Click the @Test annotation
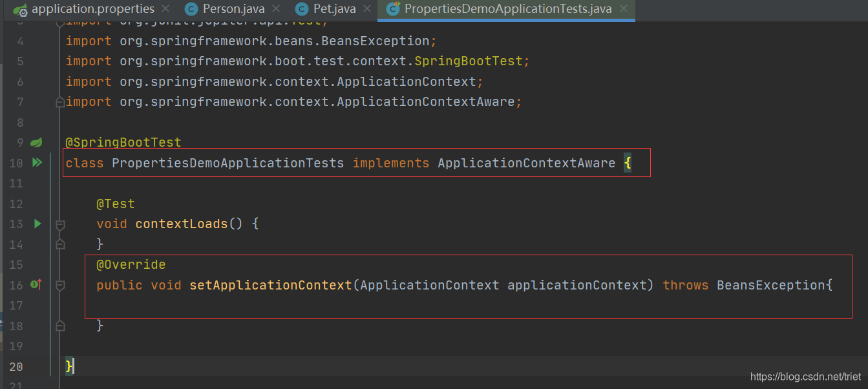The height and width of the screenshot is (389, 868). [116, 204]
